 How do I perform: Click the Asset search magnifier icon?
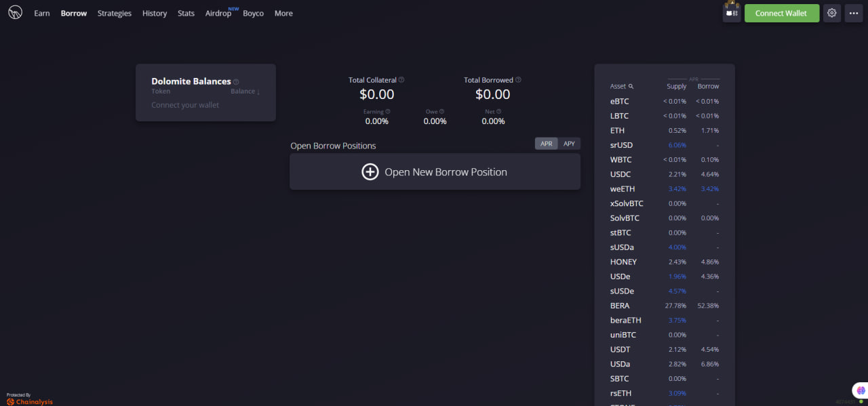631,87
